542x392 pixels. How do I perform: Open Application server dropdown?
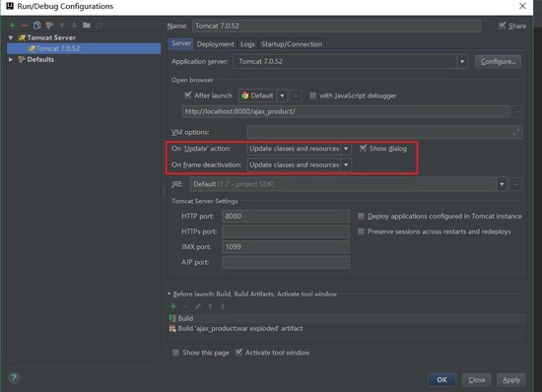pos(462,62)
